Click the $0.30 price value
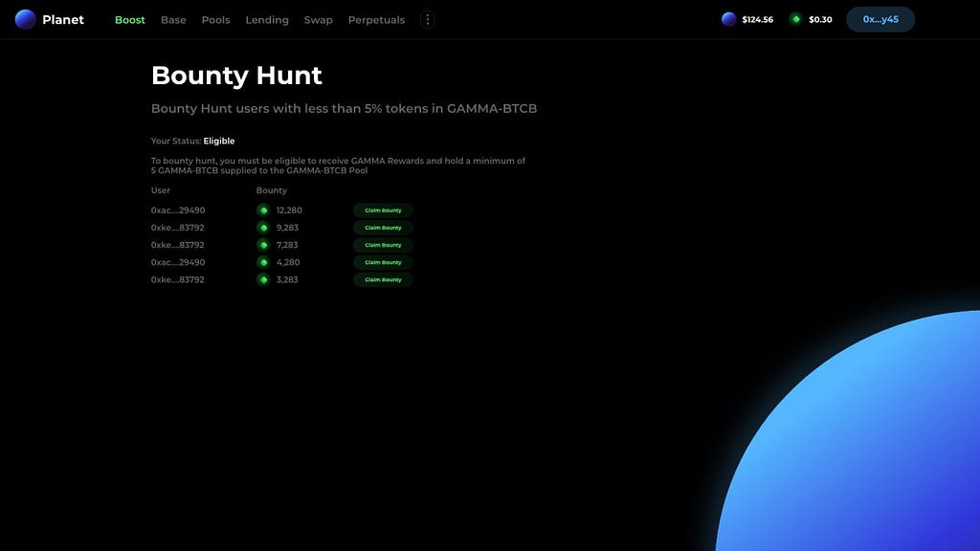 820,20
